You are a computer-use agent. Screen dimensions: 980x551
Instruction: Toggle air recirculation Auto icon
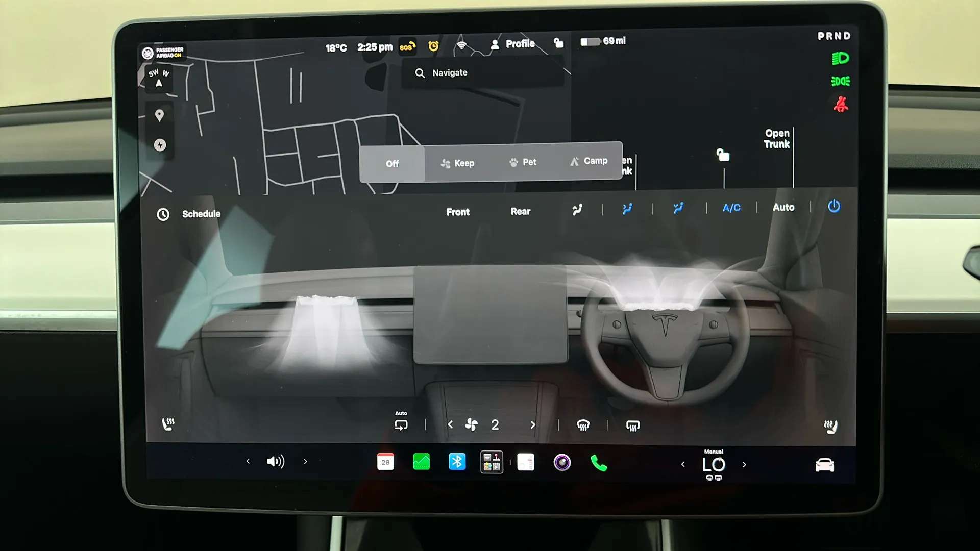(401, 422)
